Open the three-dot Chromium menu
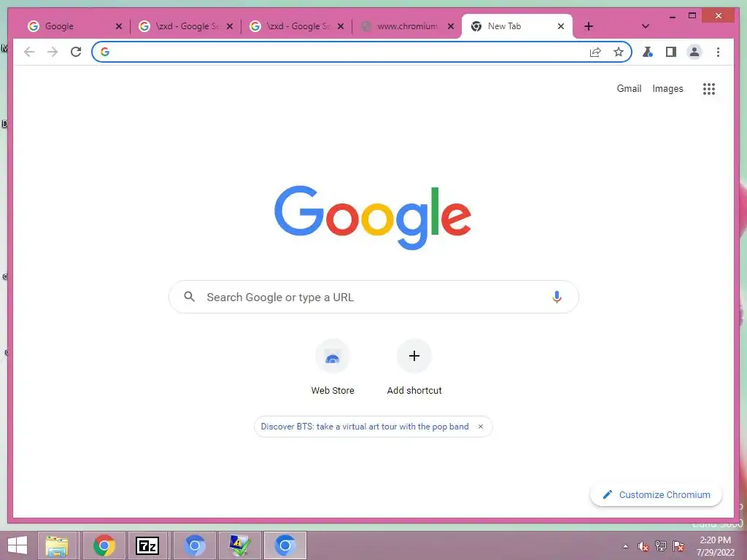This screenshot has width=747, height=560. [718, 52]
